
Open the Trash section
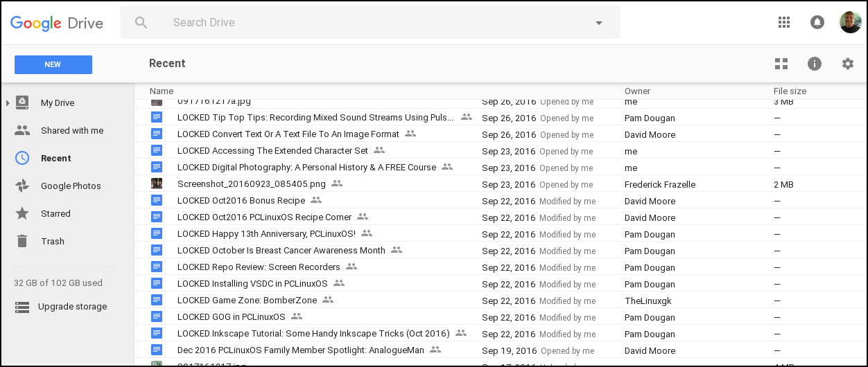pos(53,242)
